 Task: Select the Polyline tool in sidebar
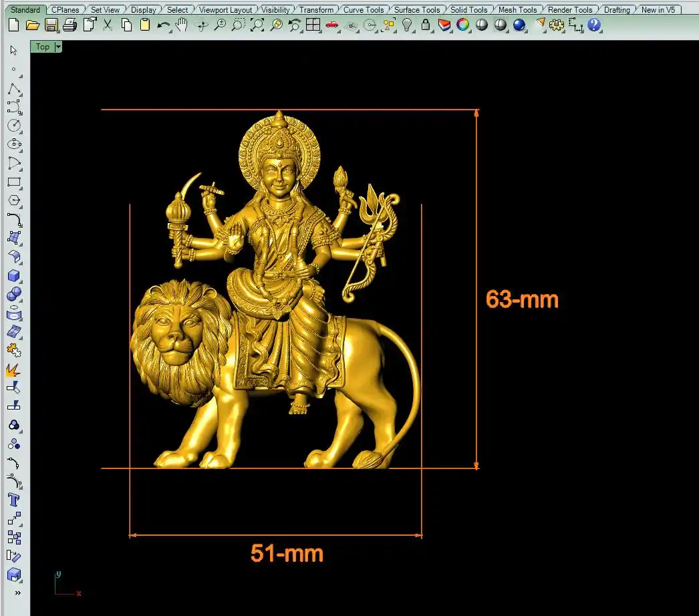14,89
